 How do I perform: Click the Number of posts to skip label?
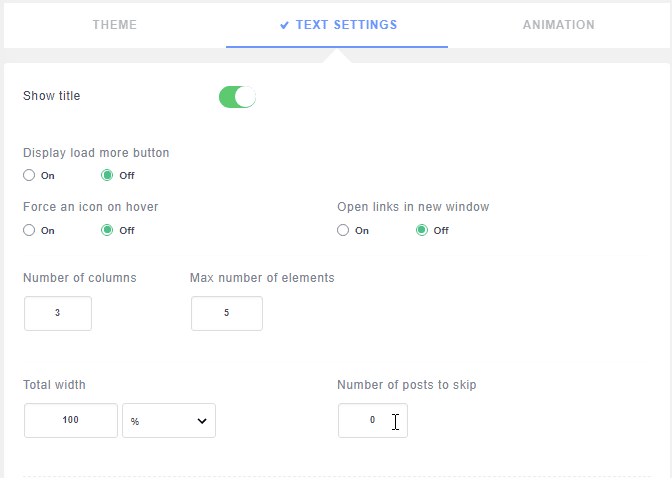pos(413,385)
